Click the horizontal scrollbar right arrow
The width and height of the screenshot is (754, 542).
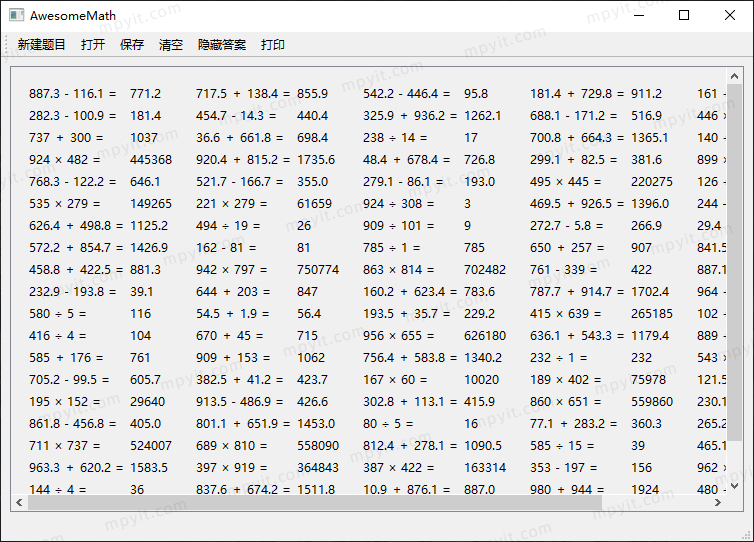click(x=718, y=503)
